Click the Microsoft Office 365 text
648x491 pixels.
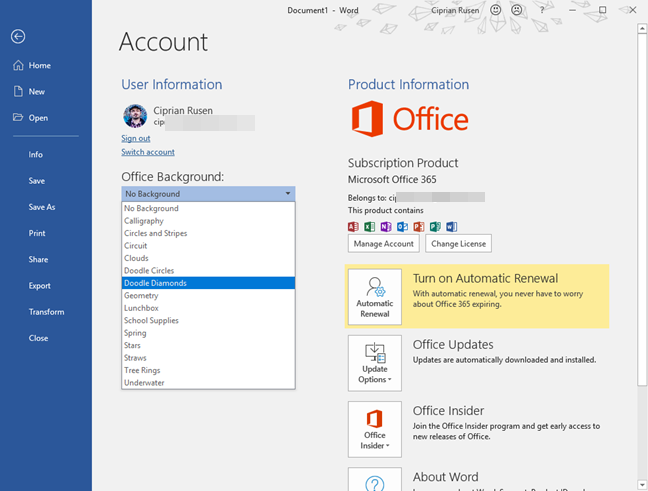(392, 179)
